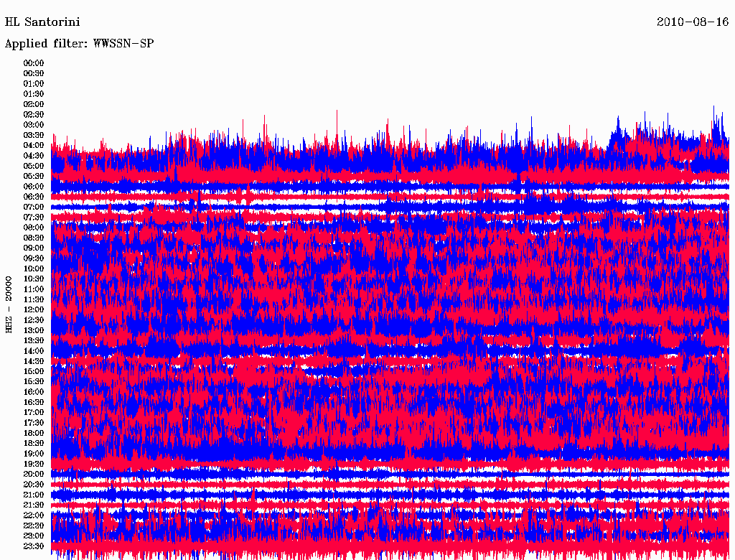The width and height of the screenshot is (735, 560).
Task: Pick the 22:30 time marker
Action: pyautogui.click(x=34, y=526)
